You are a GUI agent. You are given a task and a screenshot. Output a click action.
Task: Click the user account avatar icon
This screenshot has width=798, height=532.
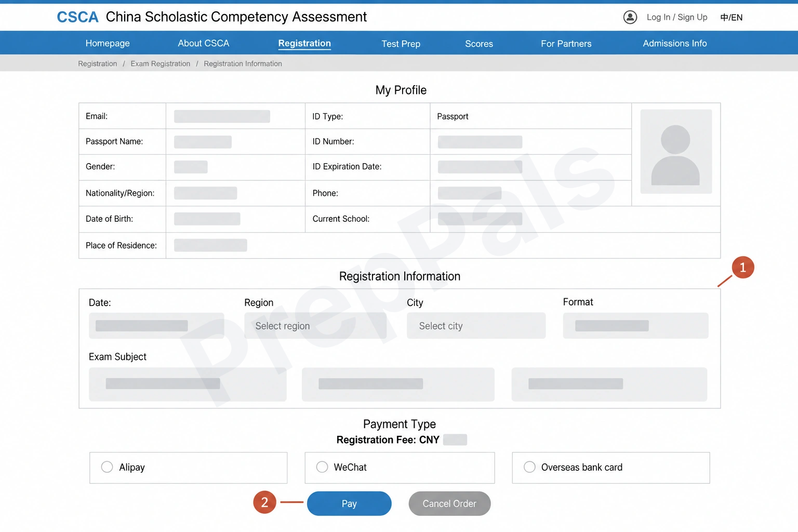click(630, 17)
